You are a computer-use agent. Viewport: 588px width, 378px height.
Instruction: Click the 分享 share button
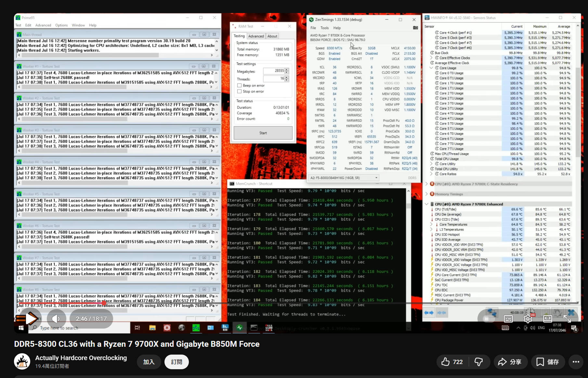509,362
